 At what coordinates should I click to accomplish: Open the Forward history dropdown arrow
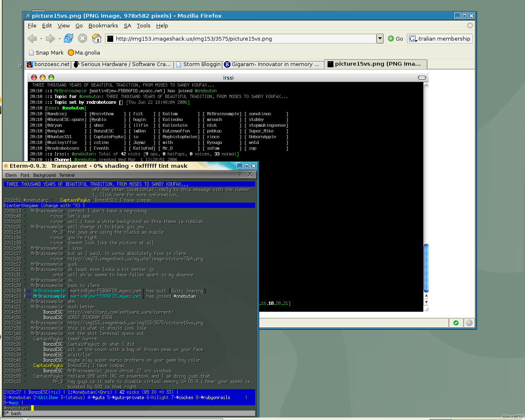point(59,39)
